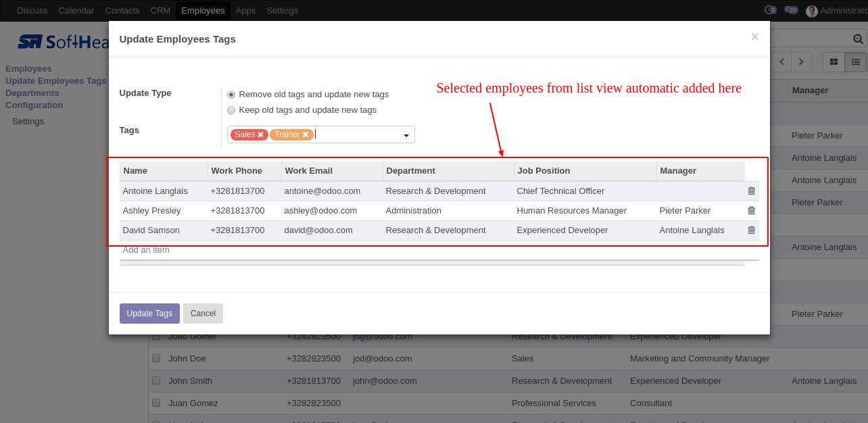Viewport: 868px width, 423px height.
Task: Click ashley@odoo.com email cell
Action: pos(332,211)
